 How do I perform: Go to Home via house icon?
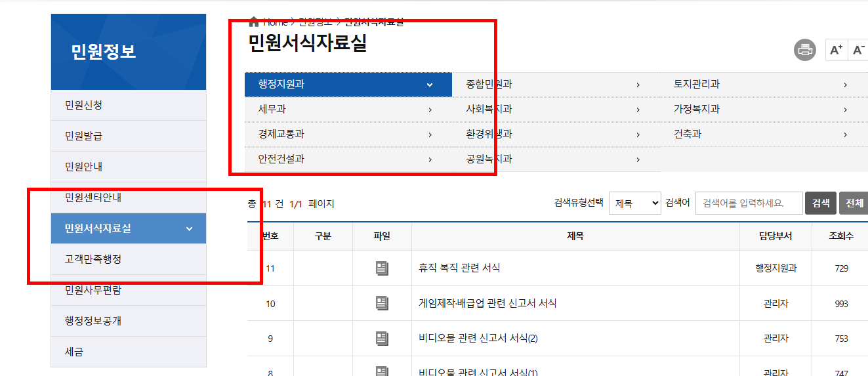point(254,22)
